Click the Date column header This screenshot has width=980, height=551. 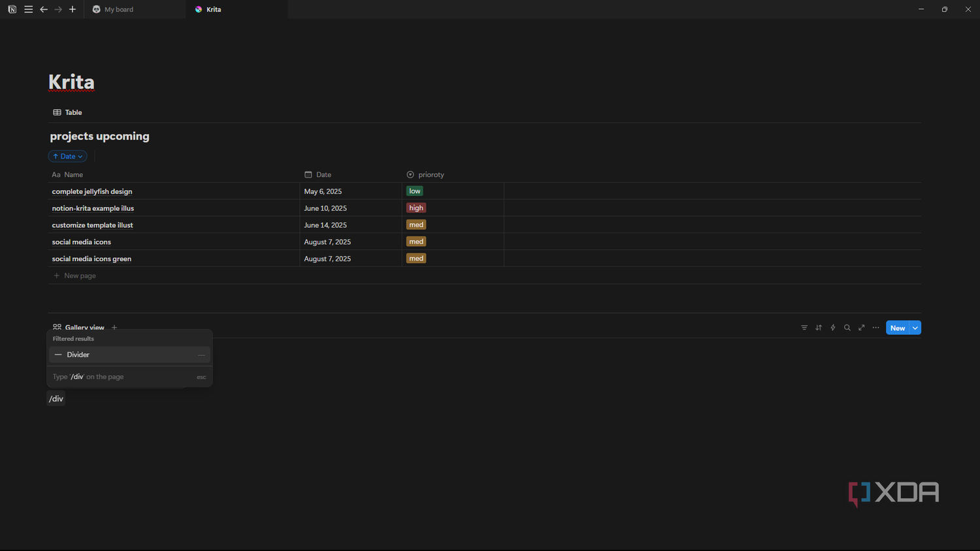click(318, 174)
